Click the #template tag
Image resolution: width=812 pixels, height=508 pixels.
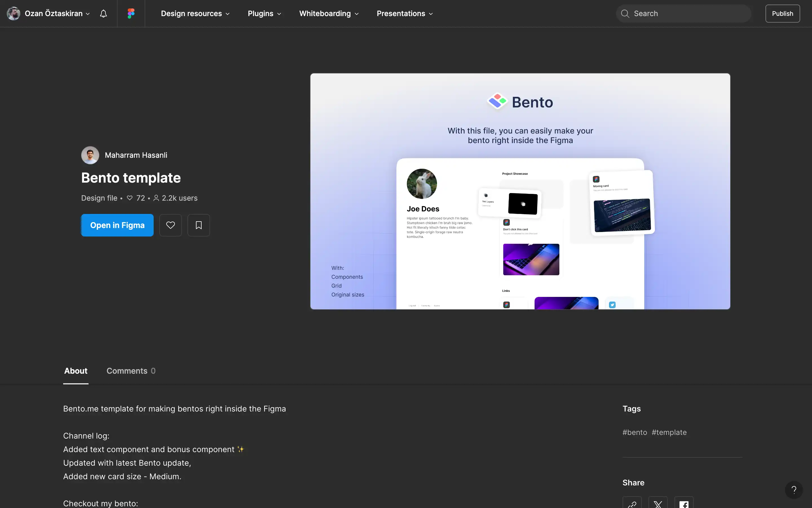pos(669,432)
